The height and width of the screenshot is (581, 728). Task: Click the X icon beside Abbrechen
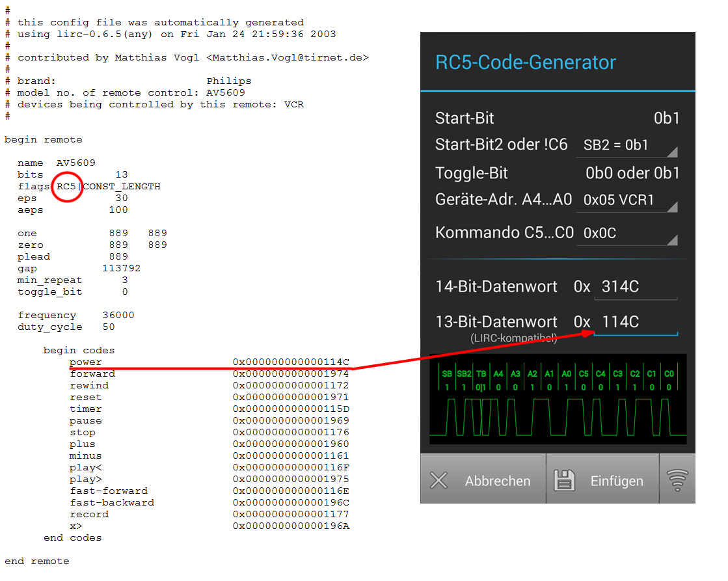pos(439,481)
